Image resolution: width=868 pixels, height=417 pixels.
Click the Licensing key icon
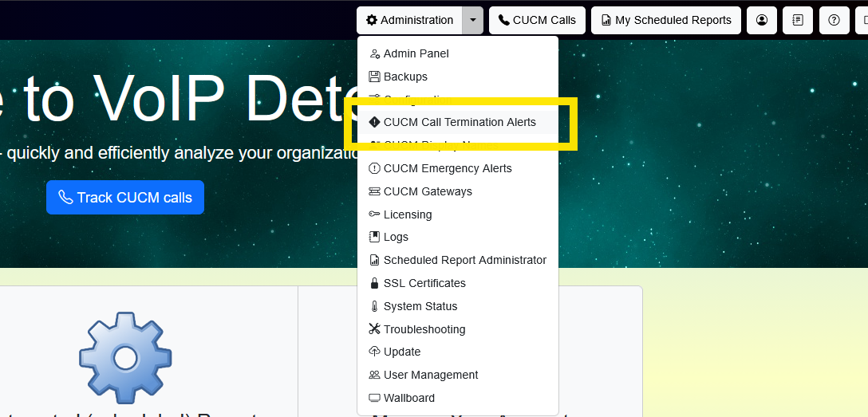374,214
